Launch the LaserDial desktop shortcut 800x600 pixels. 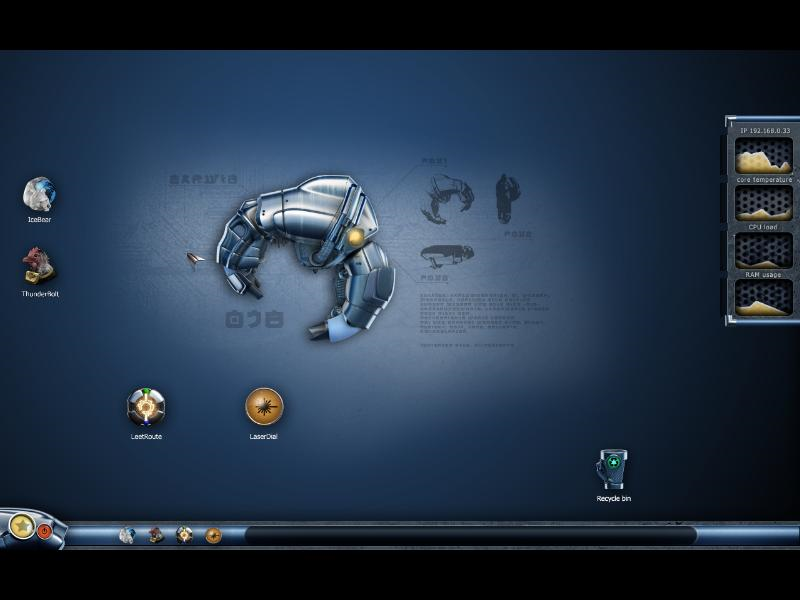264,407
